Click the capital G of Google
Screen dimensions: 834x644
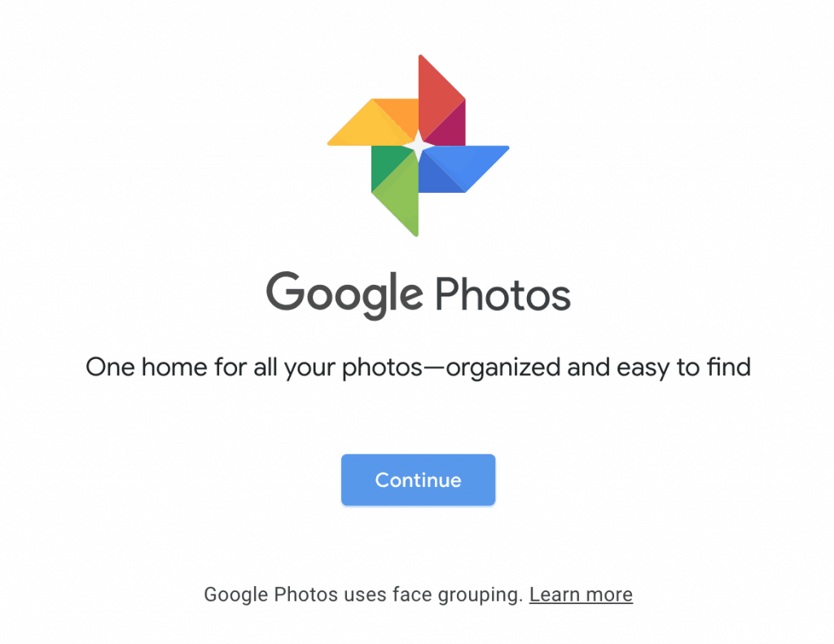pos(285,291)
